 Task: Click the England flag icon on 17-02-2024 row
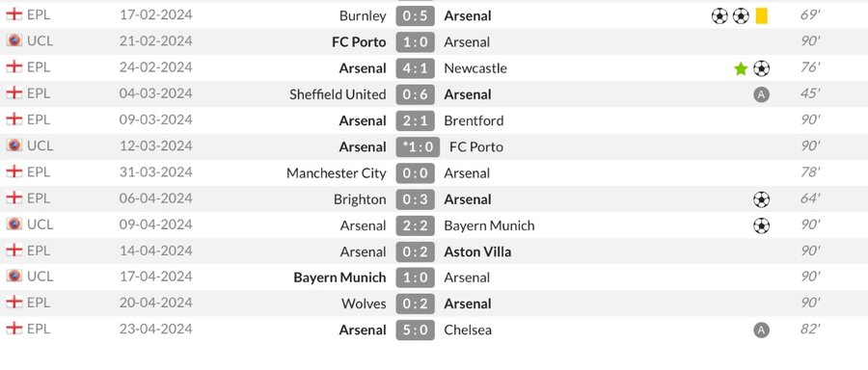point(14,14)
